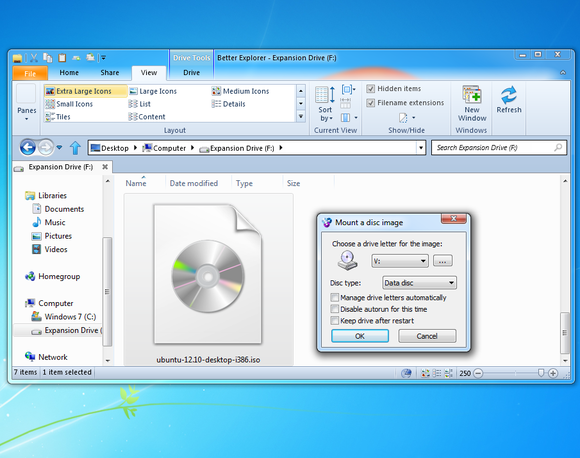Open the Group by icon dropdown
Screen dimensions: 580x458
click(348, 90)
